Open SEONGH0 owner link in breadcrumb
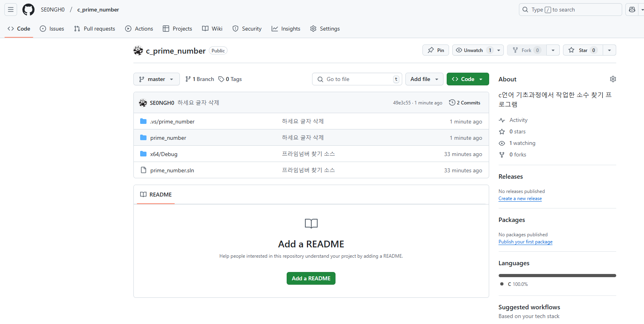The image size is (644, 324). pyautogui.click(x=52, y=10)
